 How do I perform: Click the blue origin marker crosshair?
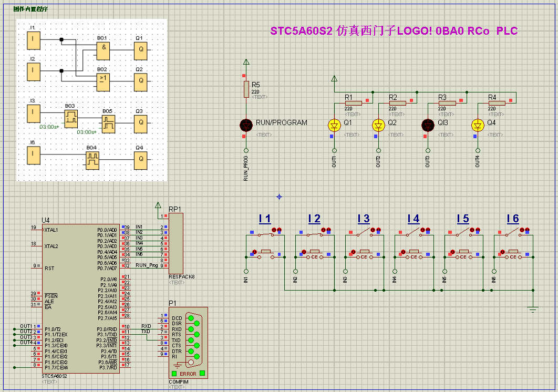(280, 197)
